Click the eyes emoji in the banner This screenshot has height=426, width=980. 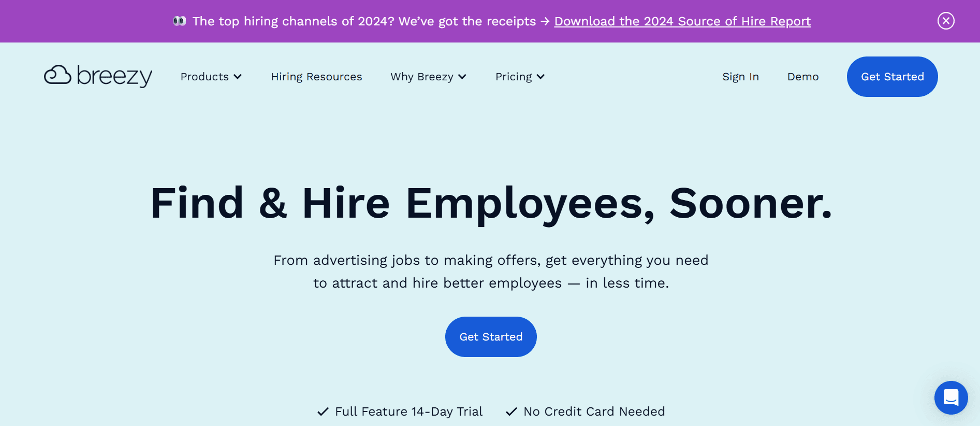[180, 21]
